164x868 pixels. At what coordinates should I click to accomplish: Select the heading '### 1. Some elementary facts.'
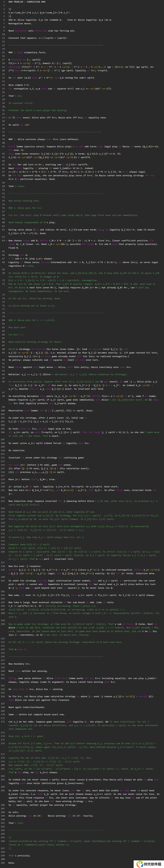click(27, 53)
